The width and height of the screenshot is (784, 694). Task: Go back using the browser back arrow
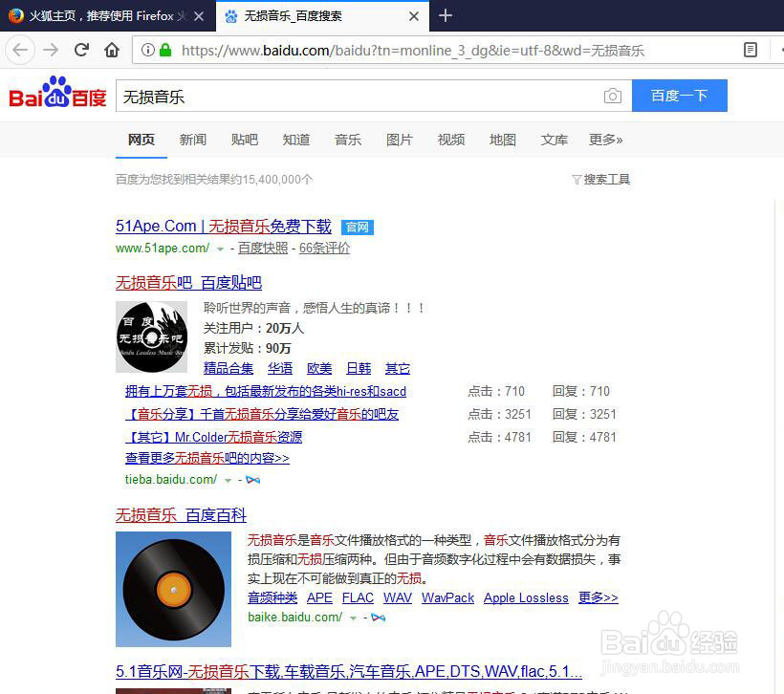tap(20, 50)
